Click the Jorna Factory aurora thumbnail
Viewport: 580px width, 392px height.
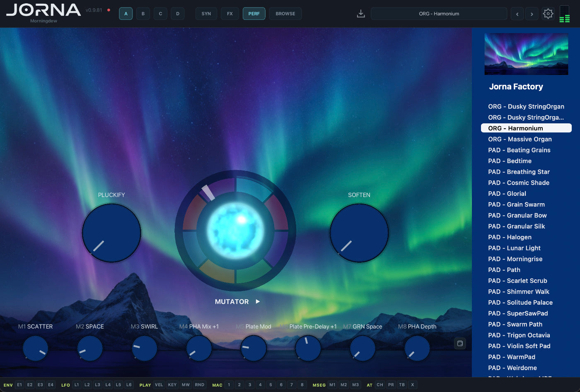(526, 54)
